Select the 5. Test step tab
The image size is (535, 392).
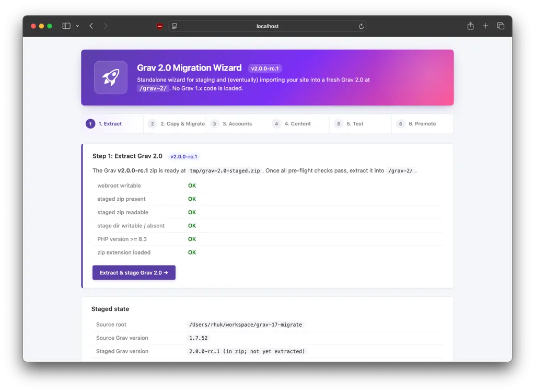pos(360,123)
